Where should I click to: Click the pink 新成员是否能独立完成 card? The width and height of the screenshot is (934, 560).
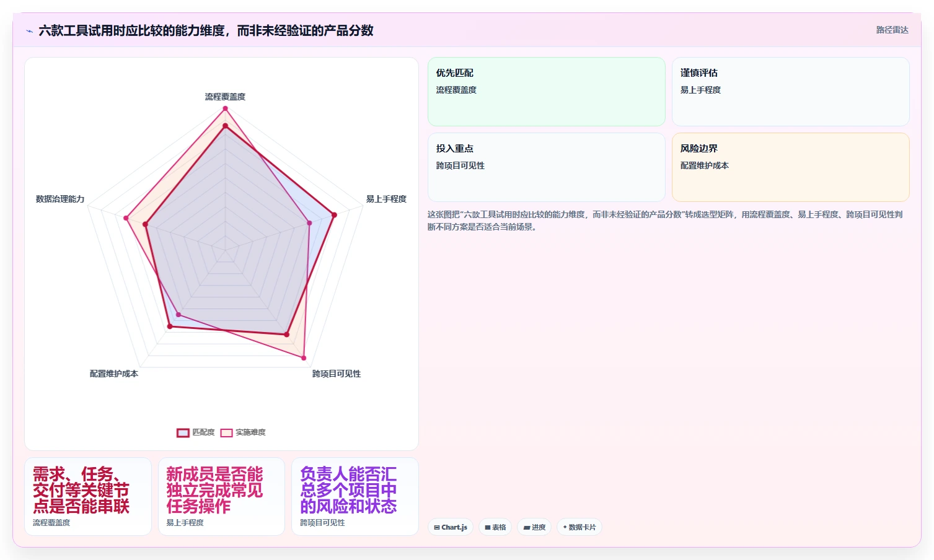tap(221, 496)
